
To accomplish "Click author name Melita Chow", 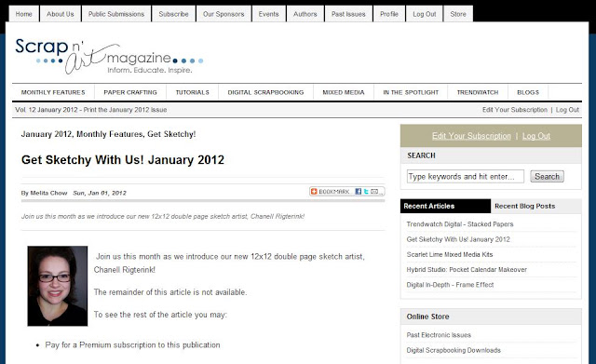I will tap(48, 193).
